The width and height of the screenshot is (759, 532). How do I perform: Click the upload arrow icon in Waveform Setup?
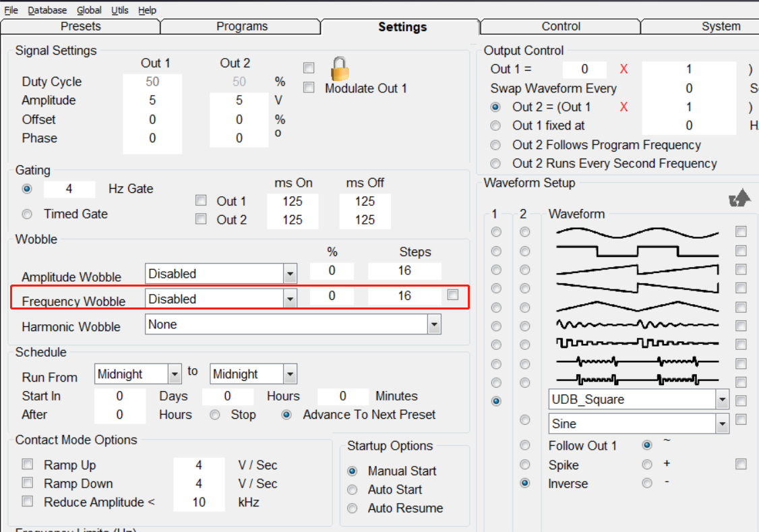739,198
